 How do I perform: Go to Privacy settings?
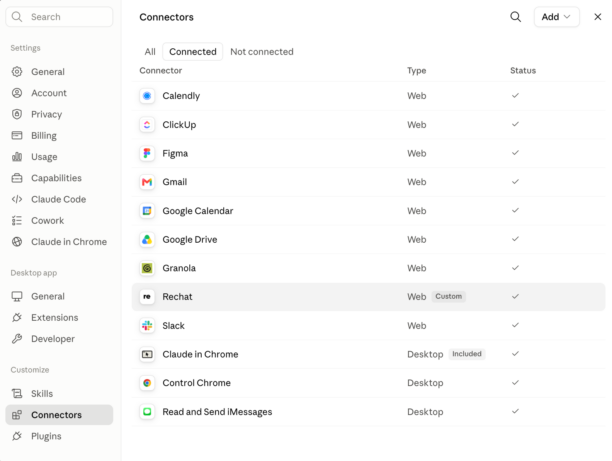[x=59, y=114]
